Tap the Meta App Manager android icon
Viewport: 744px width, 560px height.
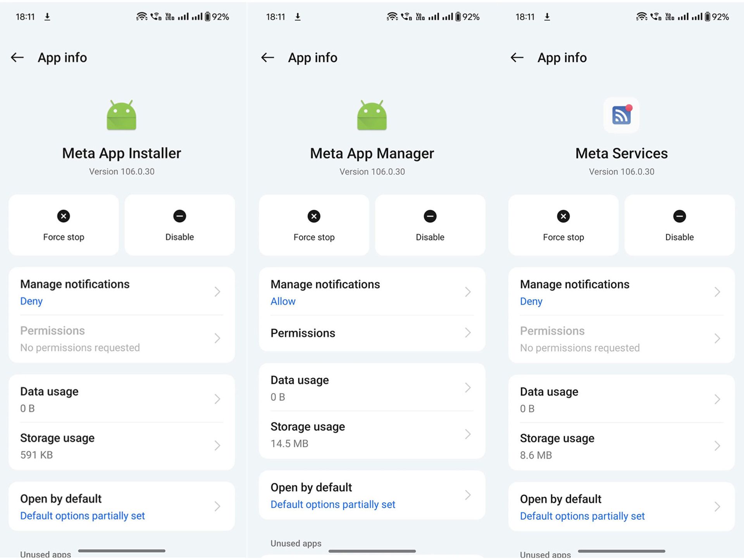point(372,115)
